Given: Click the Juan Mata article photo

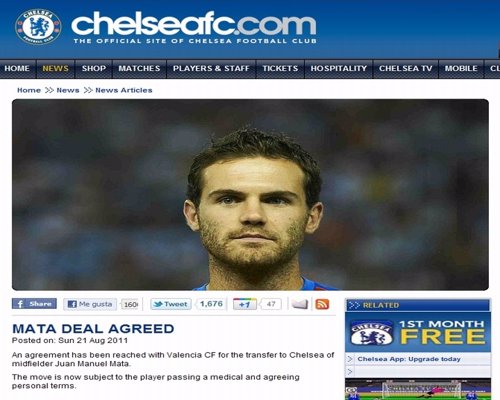Looking at the screenshot, I should [250, 195].
